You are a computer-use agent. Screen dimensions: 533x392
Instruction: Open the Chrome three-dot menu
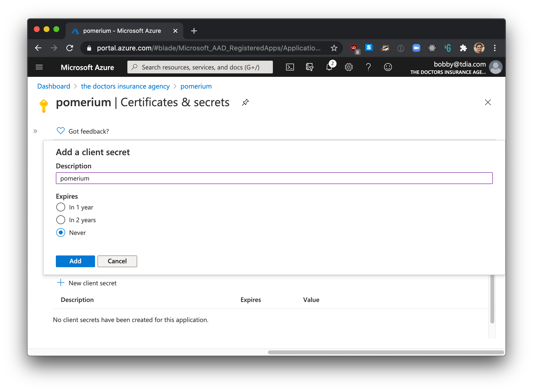pos(495,48)
